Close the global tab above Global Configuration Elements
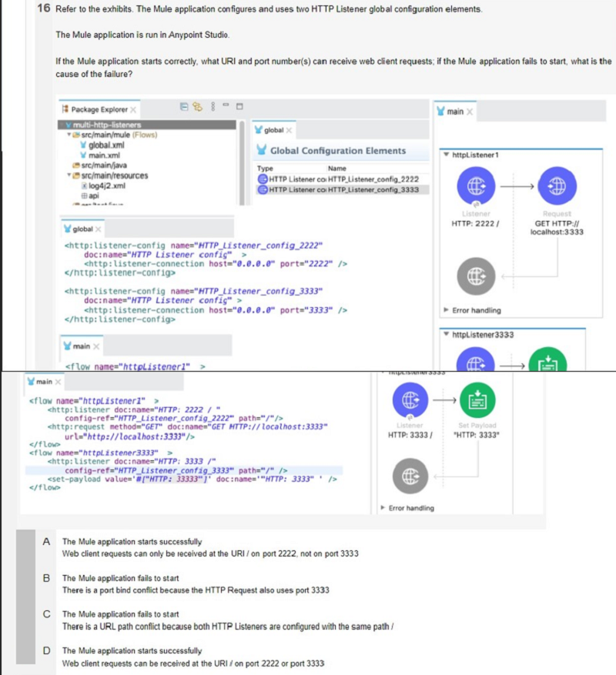The image size is (616, 675). (289, 130)
